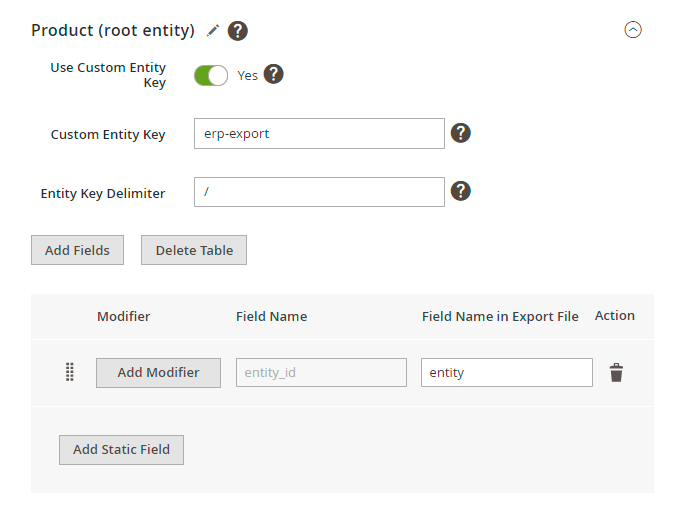Viewport: 685px width, 505px height.
Task: Edit the export file name field 'entity'
Action: (506, 373)
